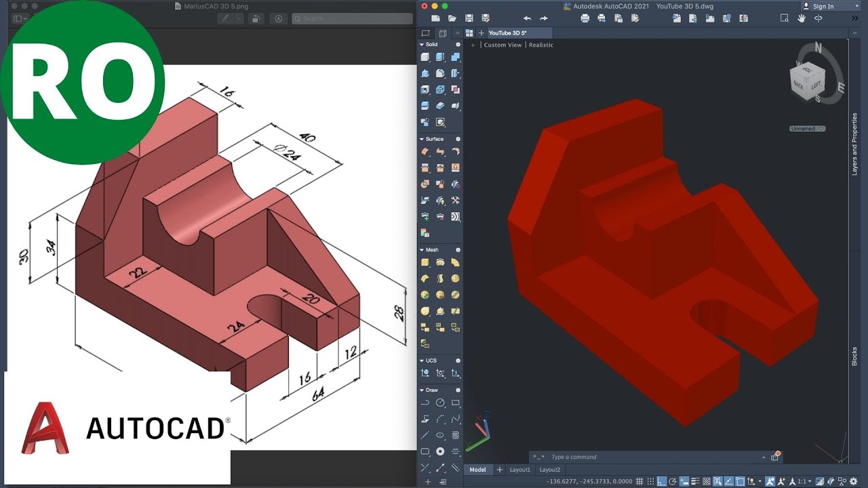The width and height of the screenshot is (868, 488).
Task: Open the Unnamed view dropdown under ViewCube
Action: click(x=807, y=129)
